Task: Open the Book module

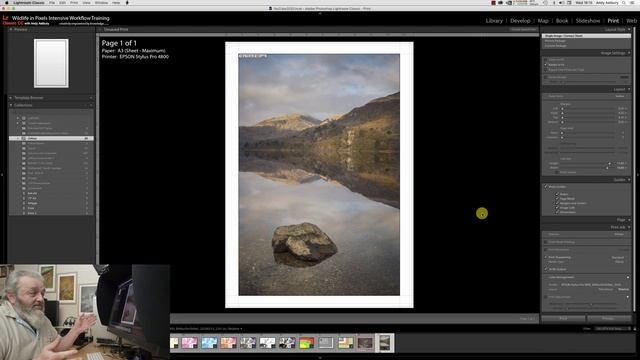Action: pos(562,21)
